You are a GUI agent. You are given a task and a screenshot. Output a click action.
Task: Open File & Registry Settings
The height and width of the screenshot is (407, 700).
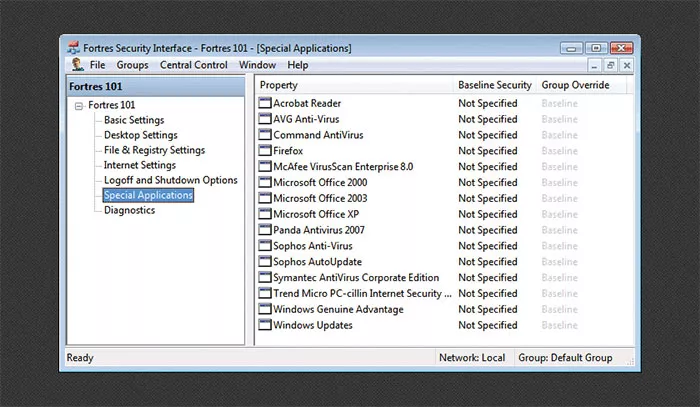pyautogui.click(x=154, y=150)
